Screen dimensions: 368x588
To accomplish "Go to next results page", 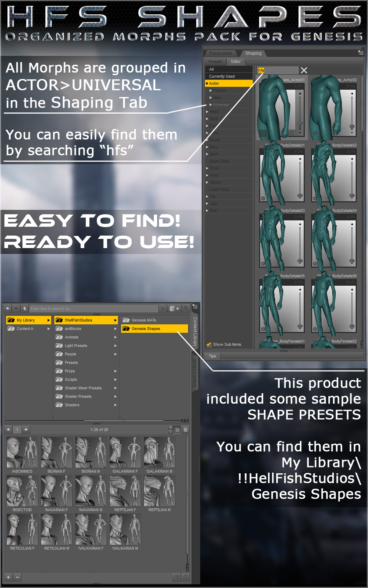I will [x=26, y=429].
